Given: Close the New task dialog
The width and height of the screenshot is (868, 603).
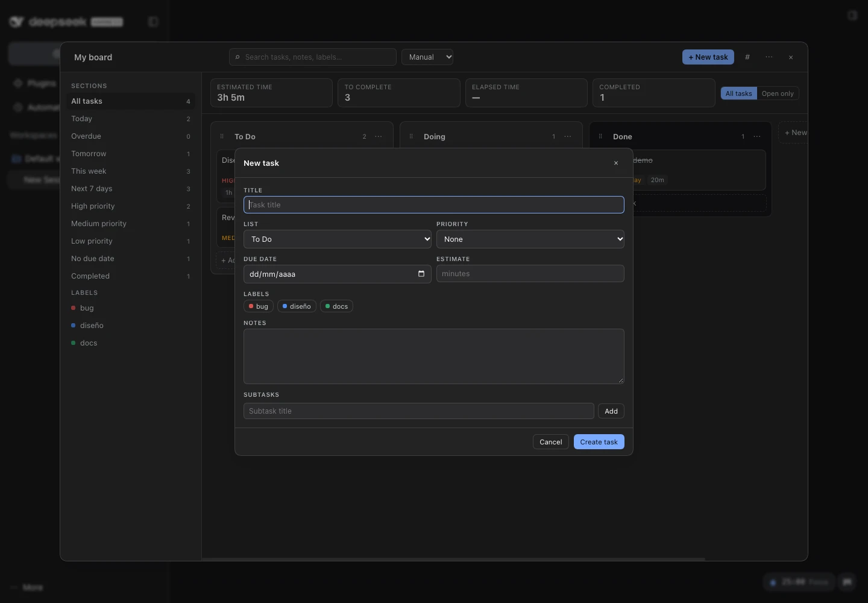Looking at the screenshot, I should click(616, 163).
